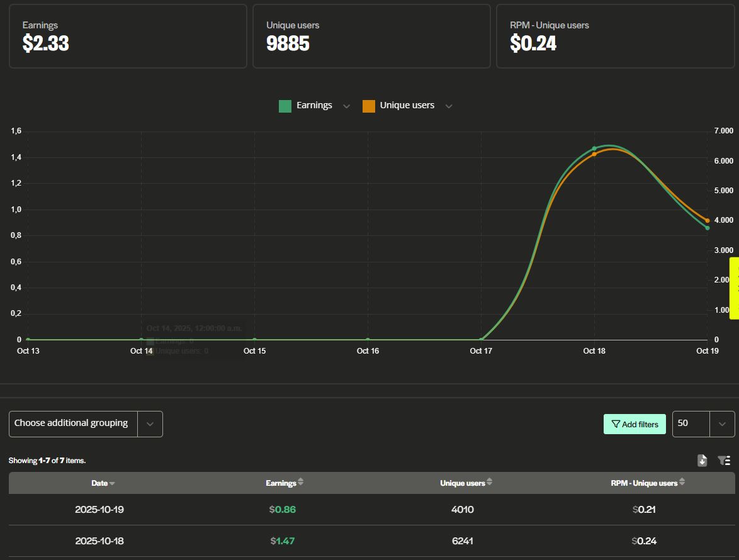Click the Earnings column sort icon
739x560 pixels.
click(300, 483)
